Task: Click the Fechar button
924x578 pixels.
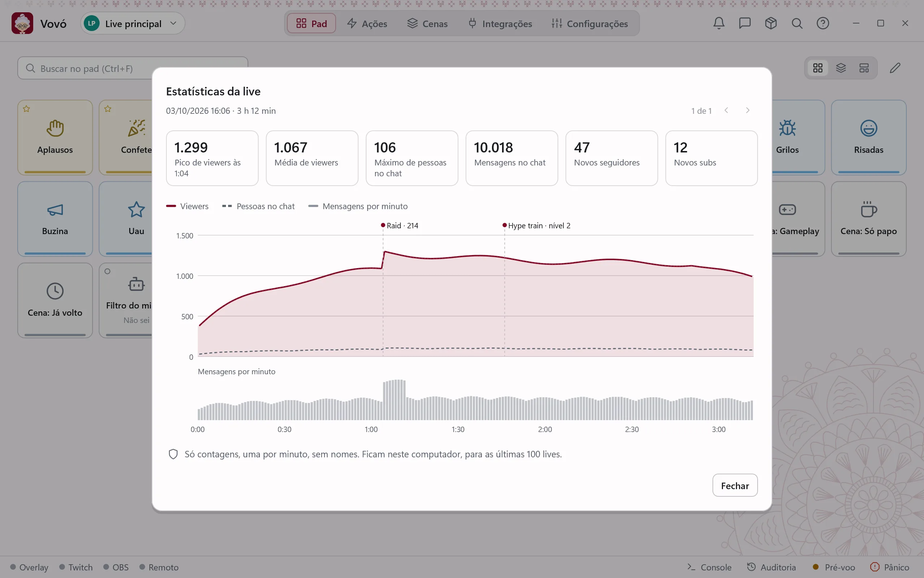Action: pos(735,486)
